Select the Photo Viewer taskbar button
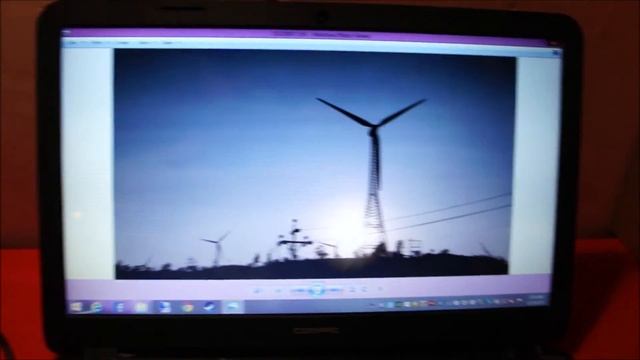 click(233, 307)
